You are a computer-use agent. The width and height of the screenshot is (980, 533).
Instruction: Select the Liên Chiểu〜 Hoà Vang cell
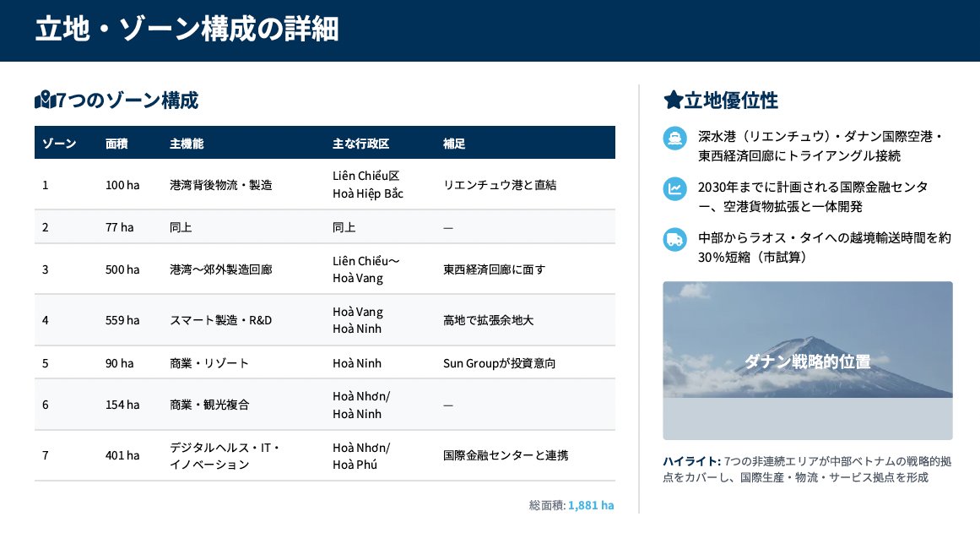[366, 269]
